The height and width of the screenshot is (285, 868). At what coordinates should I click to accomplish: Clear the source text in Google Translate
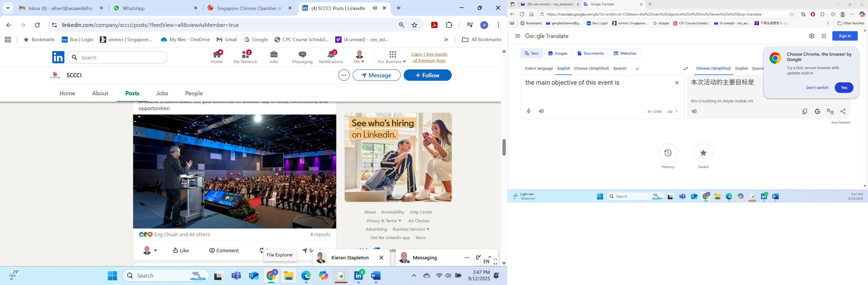(x=677, y=83)
